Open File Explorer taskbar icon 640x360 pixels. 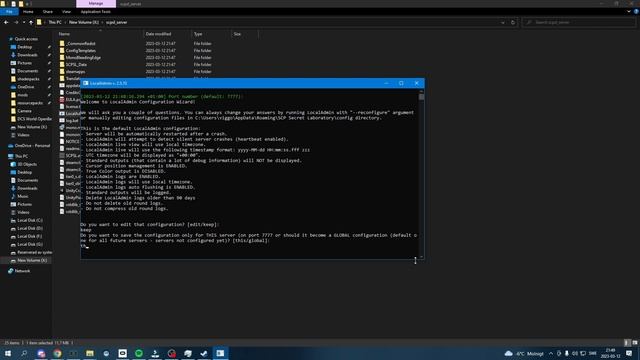click(x=90, y=353)
